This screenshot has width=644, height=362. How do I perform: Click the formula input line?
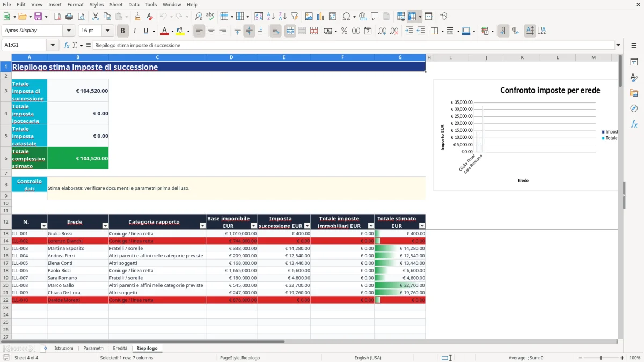(x=353, y=46)
